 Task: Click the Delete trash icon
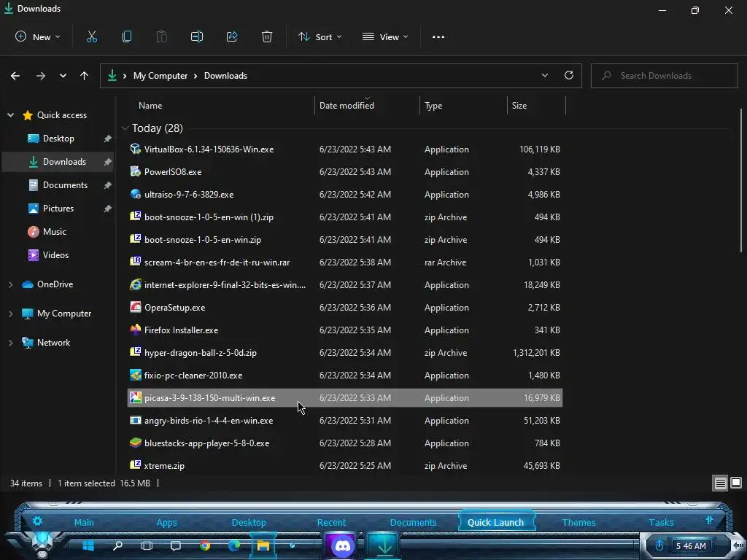267,36
